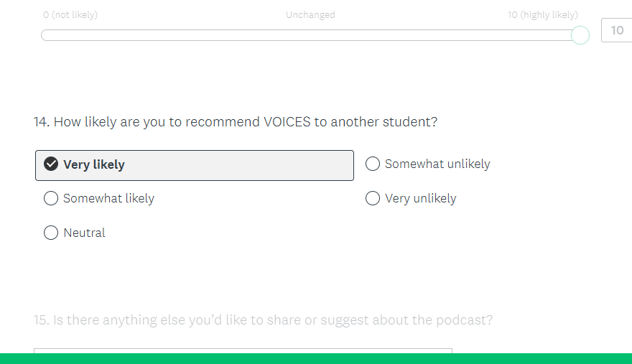Click question 15 about podcast suggestions

click(x=263, y=320)
